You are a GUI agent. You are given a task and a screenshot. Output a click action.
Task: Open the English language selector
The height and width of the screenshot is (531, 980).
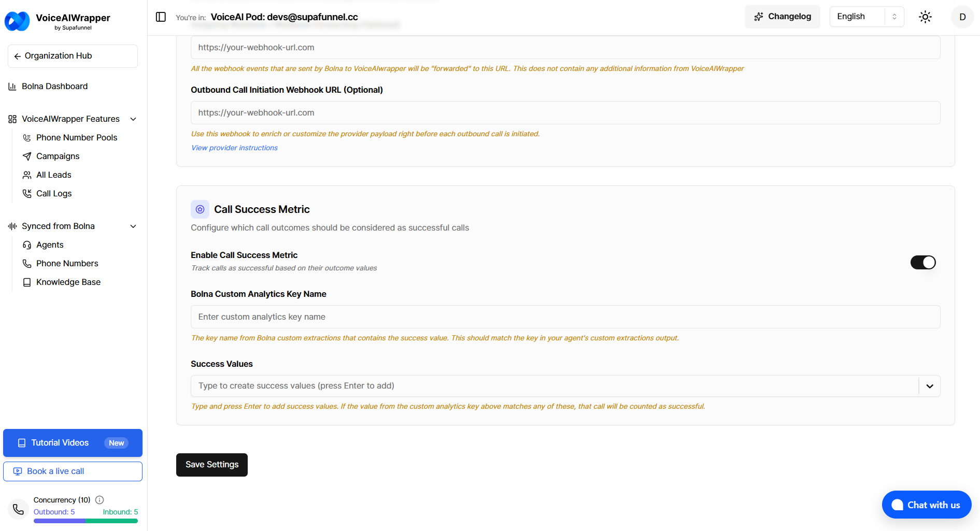867,17
